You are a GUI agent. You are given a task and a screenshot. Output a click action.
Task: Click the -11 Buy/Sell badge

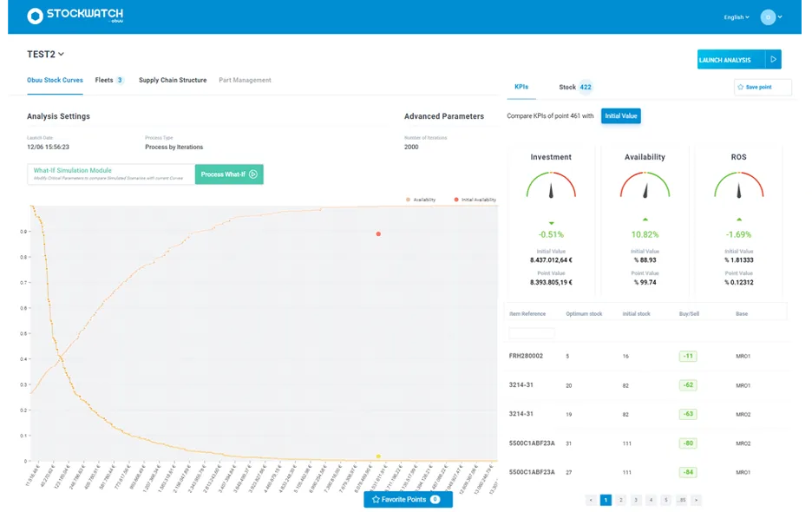(688, 356)
